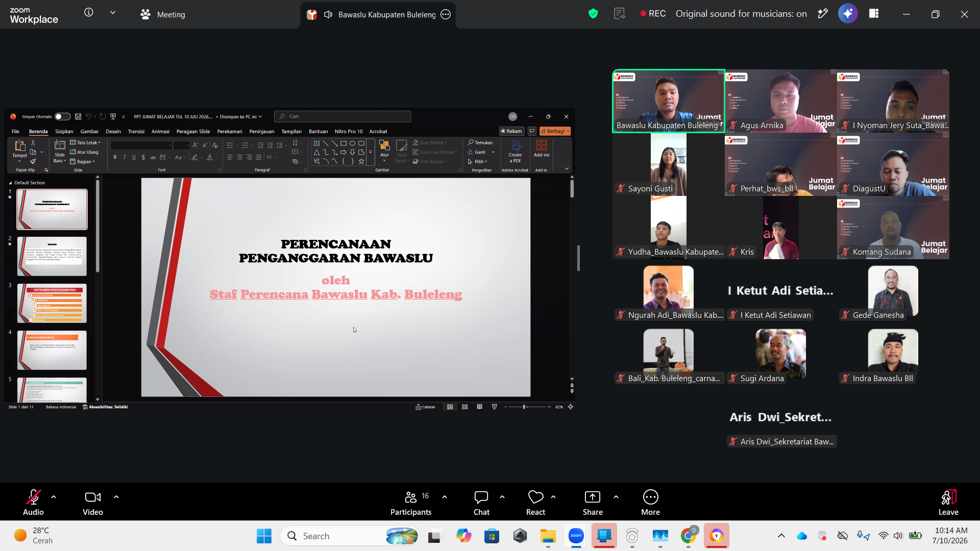Image resolution: width=980 pixels, height=551 pixels.
Task: Toggle Italic formatting in Font group
Action: [x=124, y=157]
